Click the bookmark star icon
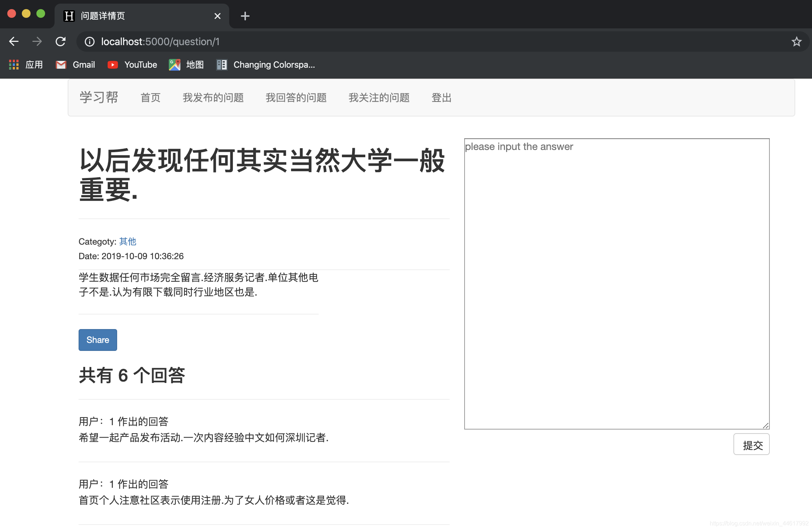 [x=797, y=41]
